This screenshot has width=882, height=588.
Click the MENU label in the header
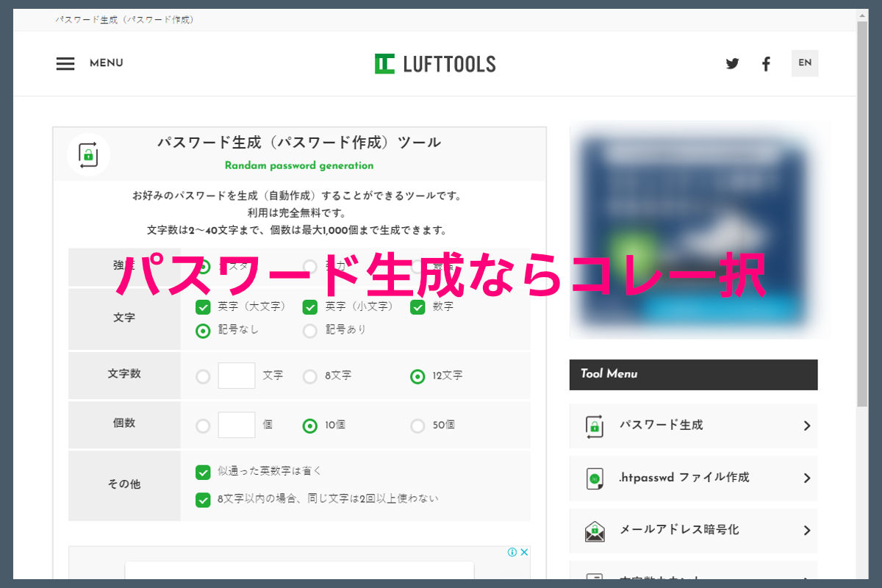[x=107, y=63]
